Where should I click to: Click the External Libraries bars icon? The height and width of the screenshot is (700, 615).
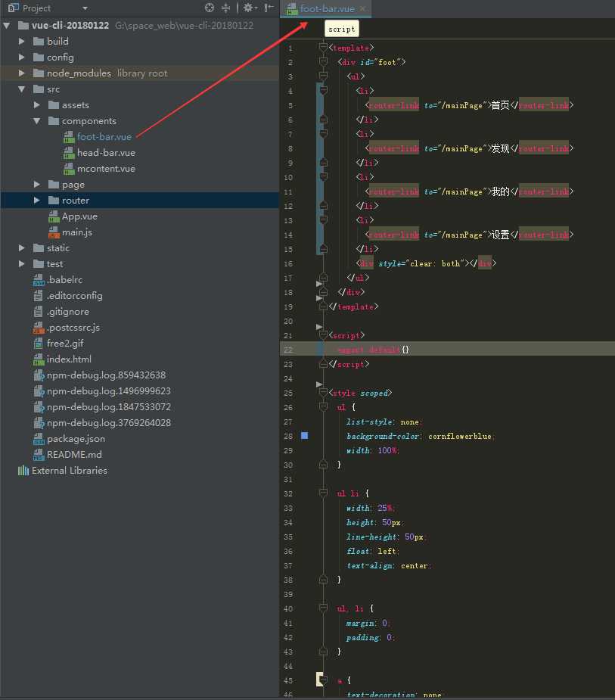click(x=23, y=471)
